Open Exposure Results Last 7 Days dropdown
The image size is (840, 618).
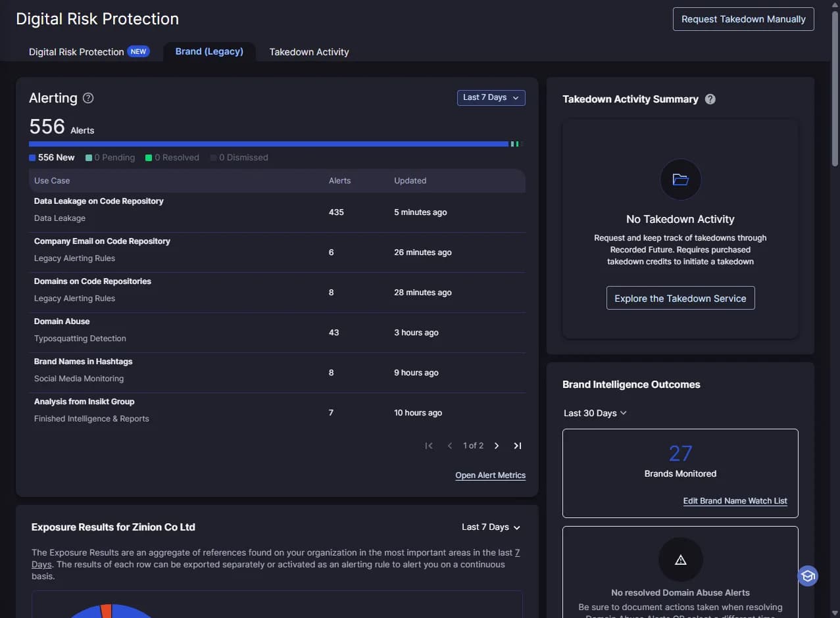click(x=491, y=527)
